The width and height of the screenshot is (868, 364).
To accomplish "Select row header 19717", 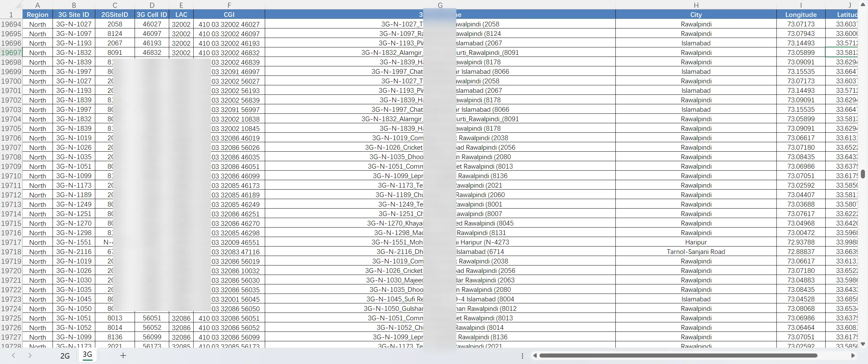I will click(x=11, y=242).
